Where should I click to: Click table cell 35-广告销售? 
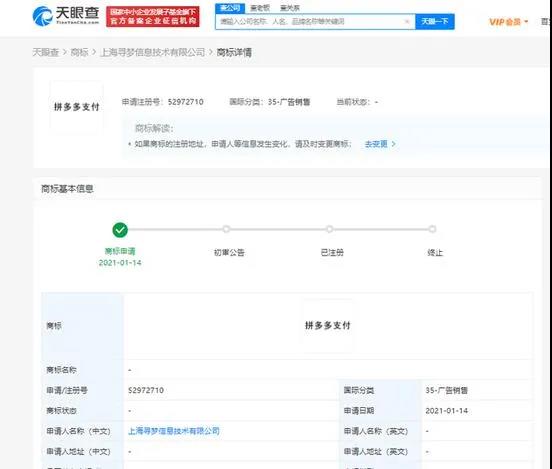coord(446,390)
